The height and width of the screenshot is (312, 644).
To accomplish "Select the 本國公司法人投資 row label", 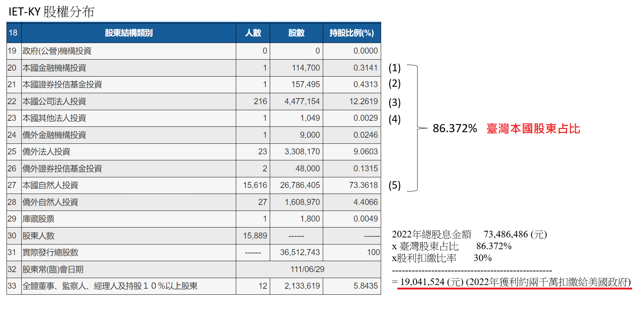I will 54,102.
